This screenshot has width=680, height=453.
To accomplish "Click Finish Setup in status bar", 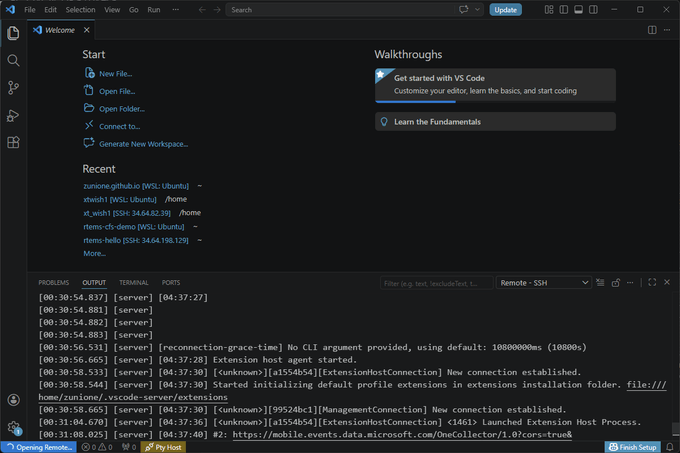I will [x=633, y=447].
